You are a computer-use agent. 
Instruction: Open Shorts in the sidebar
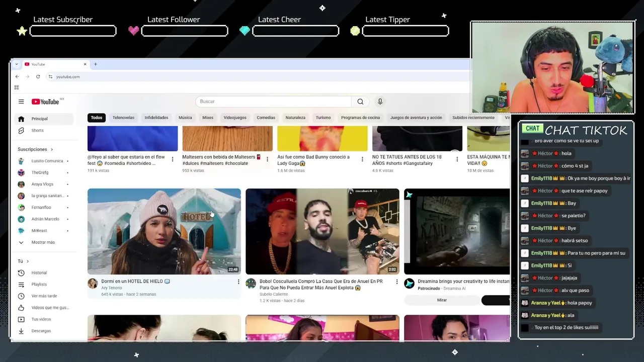44,130
